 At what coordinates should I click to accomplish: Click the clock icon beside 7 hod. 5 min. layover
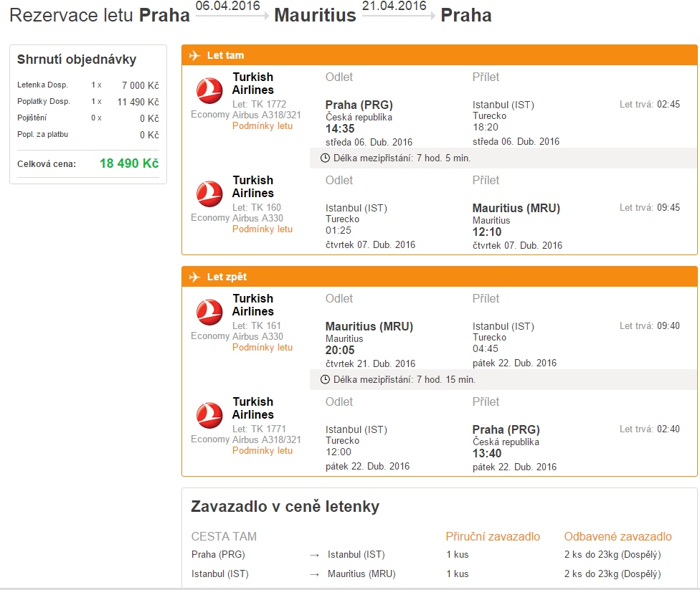tap(326, 158)
